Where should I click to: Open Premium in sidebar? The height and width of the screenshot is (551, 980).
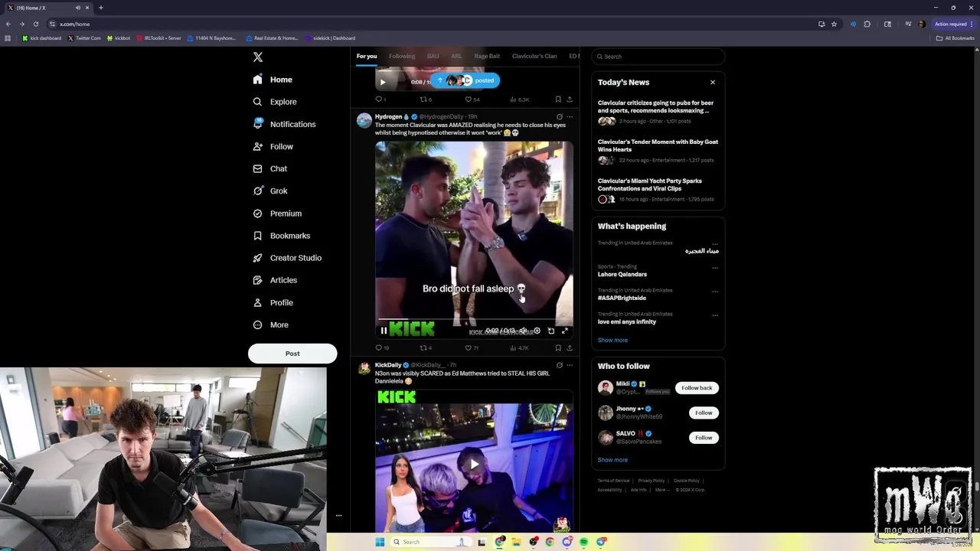tap(276, 214)
